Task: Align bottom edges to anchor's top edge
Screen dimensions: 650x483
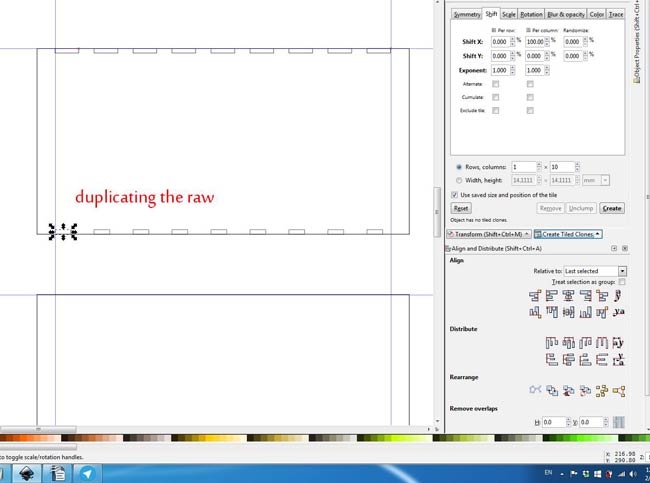Action: 535,312
